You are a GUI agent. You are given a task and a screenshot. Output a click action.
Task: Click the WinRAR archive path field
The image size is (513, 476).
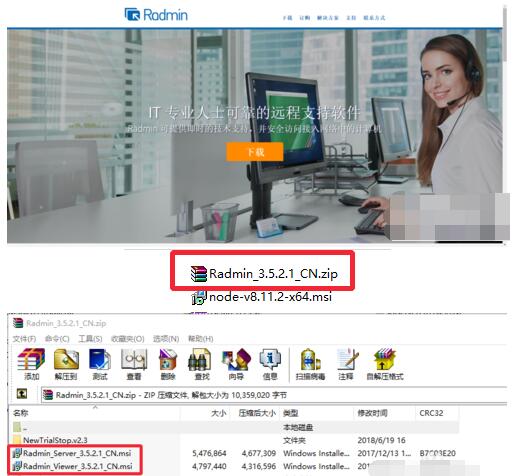point(274,395)
